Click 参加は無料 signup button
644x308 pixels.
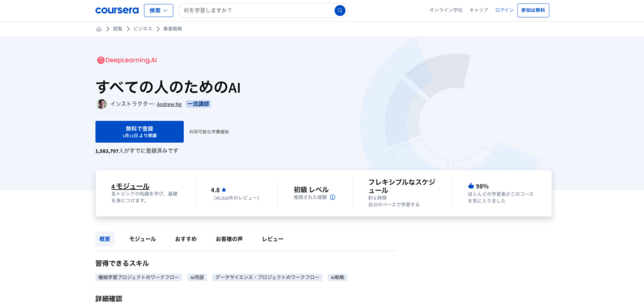(533, 10)
